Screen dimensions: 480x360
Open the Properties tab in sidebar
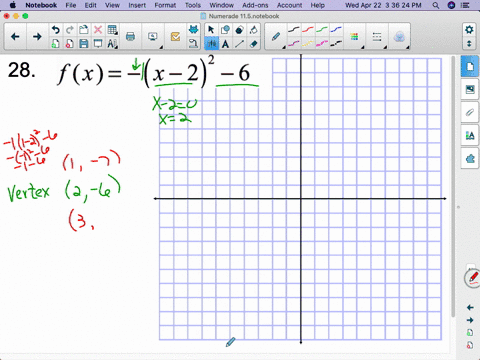click(x=470, y=135)
